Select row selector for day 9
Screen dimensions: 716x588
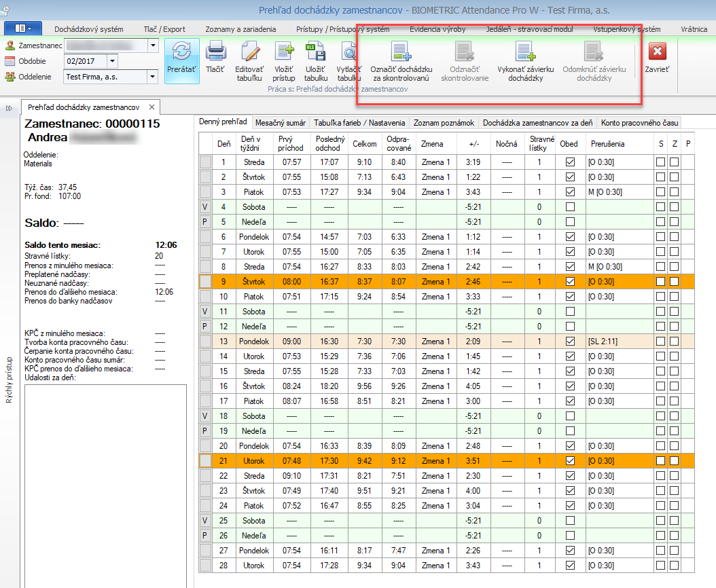[205, 282]
